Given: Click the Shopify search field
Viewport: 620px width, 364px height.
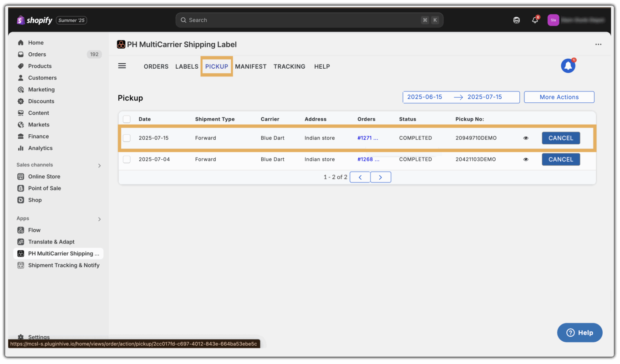Looking at the screenshot, I should [x=310, y=20].
